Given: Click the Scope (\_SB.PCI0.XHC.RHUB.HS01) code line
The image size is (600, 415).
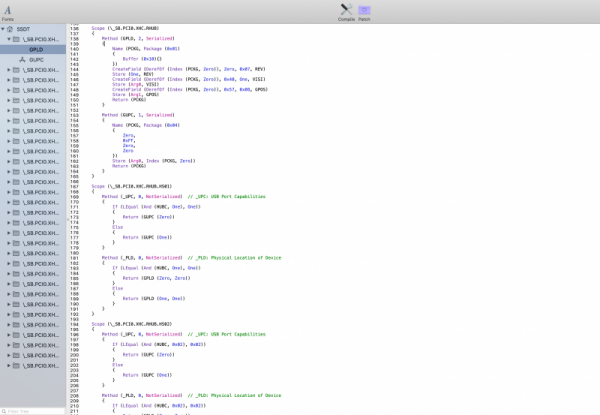Looking at the screenshot, I should (132, 186).
